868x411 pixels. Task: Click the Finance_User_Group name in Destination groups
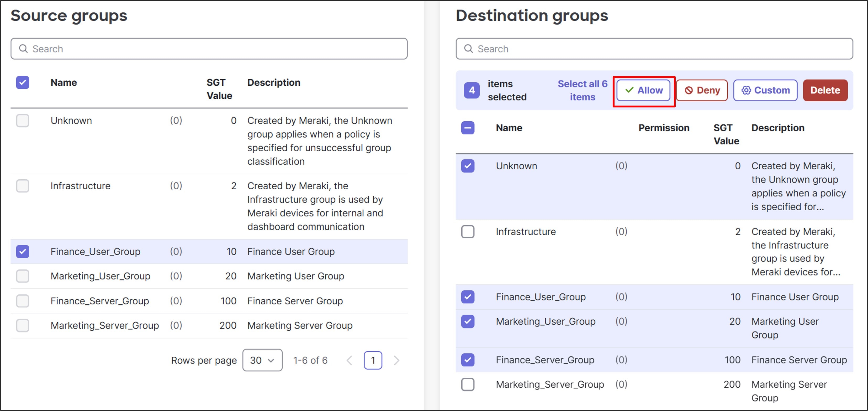541,297
